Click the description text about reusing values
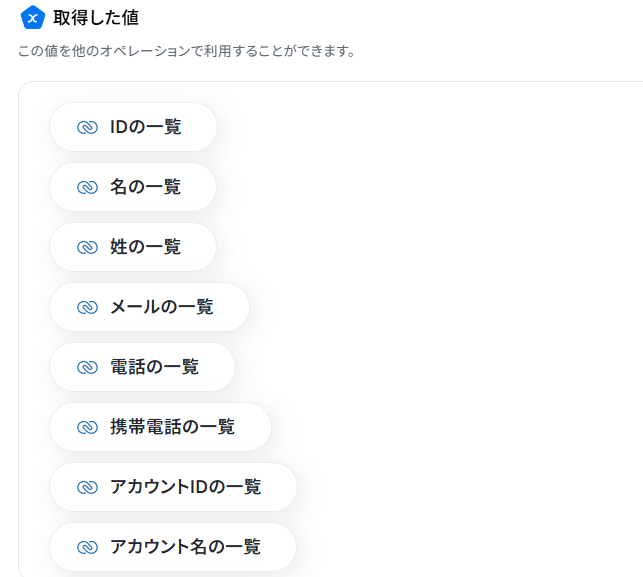 (x=187, y=51)
